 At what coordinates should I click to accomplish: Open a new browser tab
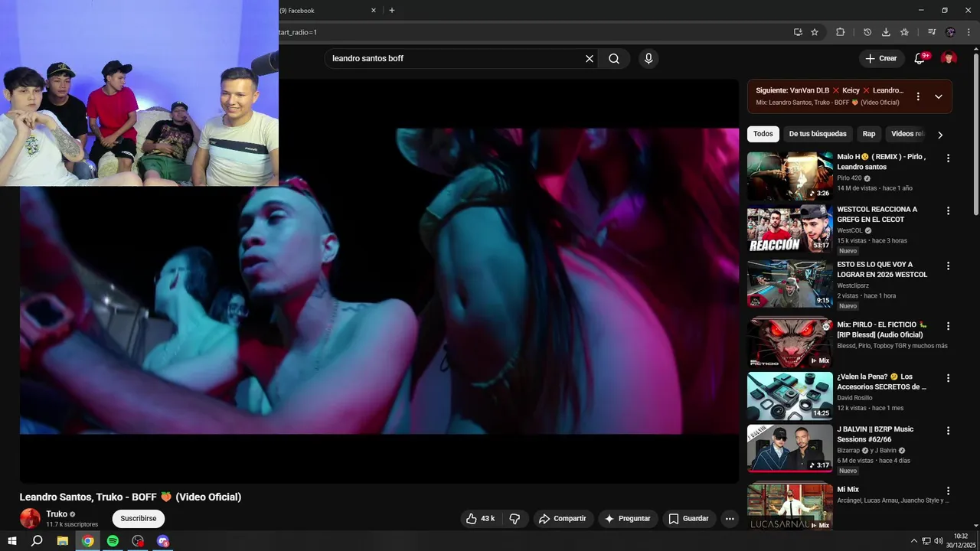[392, 11]
